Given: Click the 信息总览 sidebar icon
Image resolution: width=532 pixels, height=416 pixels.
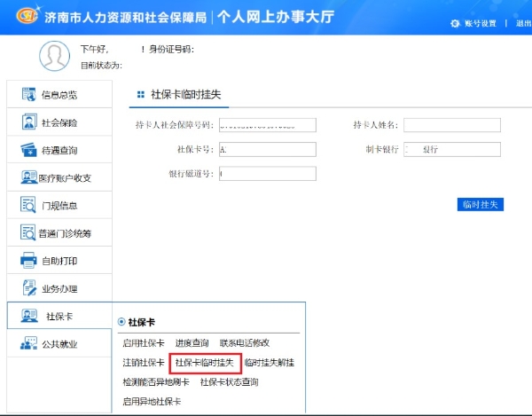Looking at the screenshot, I should (27, 95).
